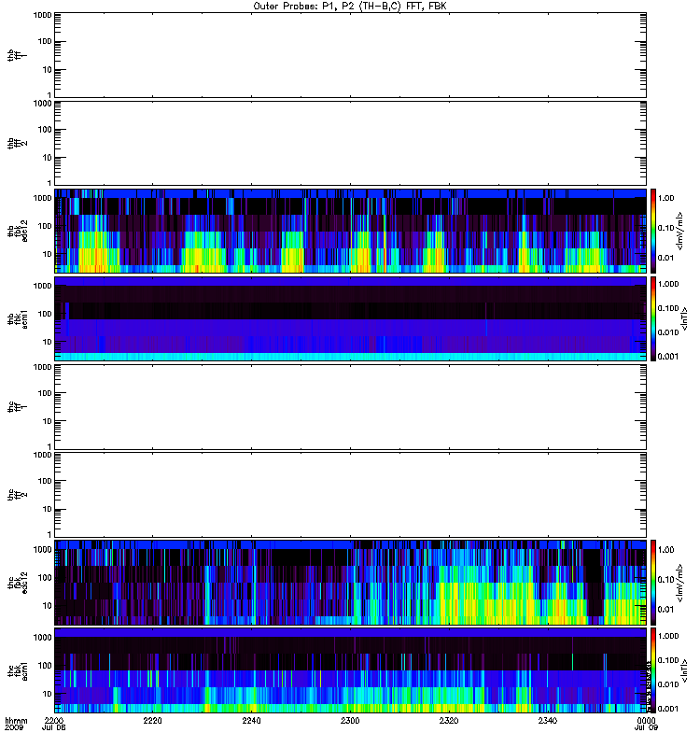Click the plot title "Outer Probes: P1, P2 (TH-B,C) FFT, FBK"

click(x=350, y=7)
